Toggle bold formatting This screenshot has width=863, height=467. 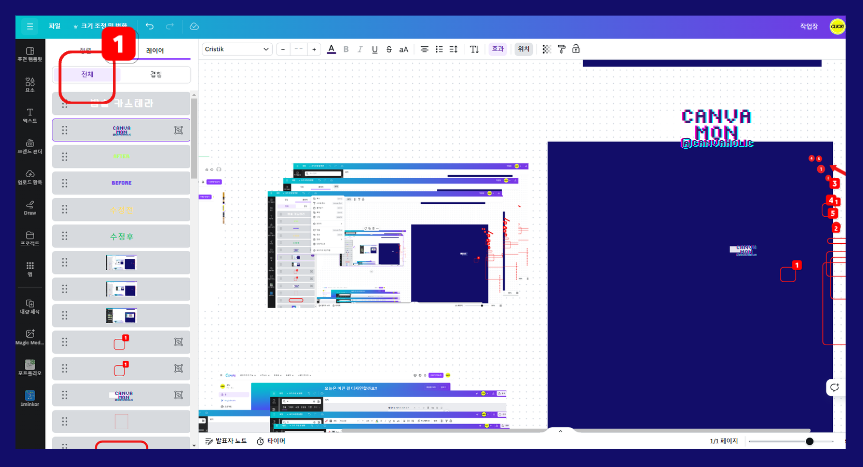[346, 49]
